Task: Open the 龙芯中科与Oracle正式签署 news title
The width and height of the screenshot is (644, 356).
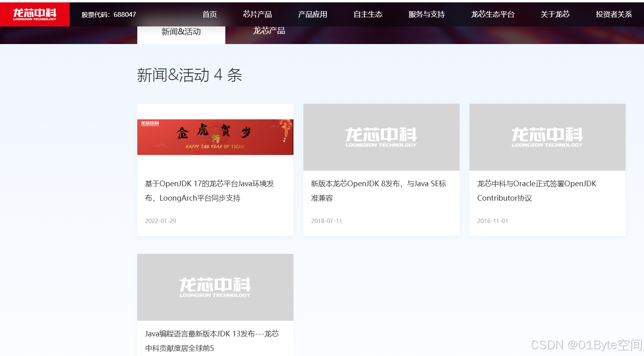Action: click(537, 191)
